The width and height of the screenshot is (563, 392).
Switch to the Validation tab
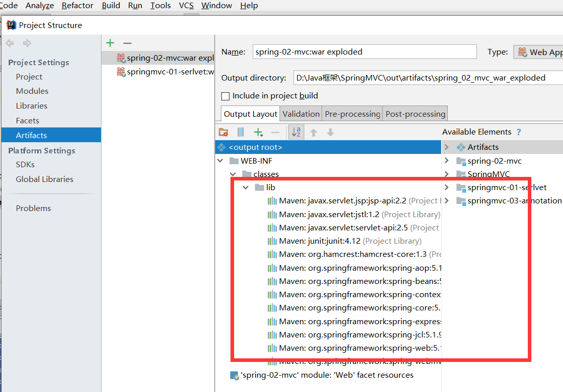tap(301, 113)
